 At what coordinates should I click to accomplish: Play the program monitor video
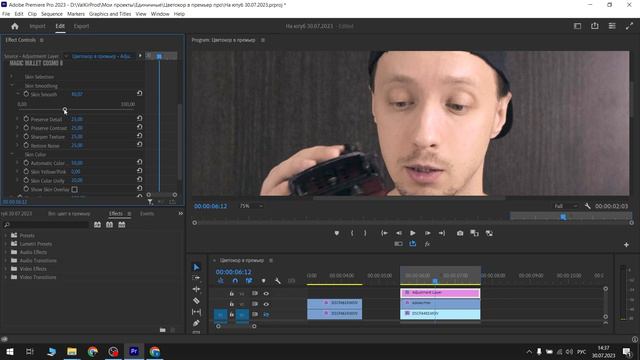coord(413,233)
